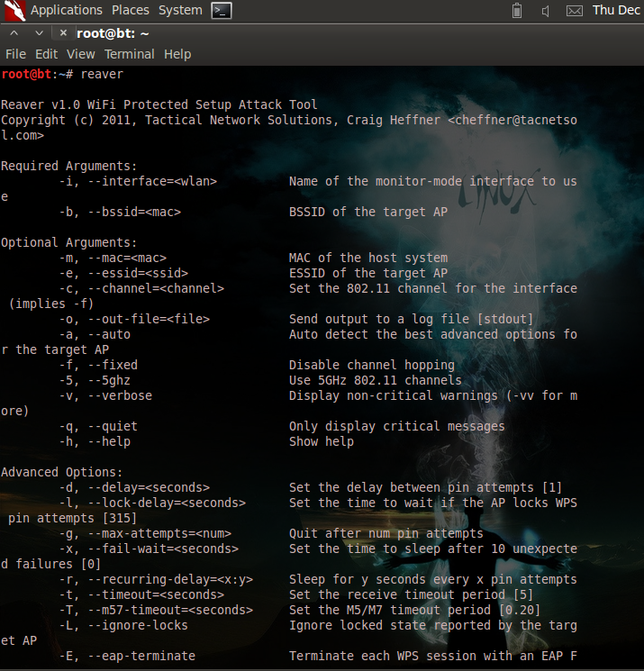Click the '-i, --interface=<wlan>' option
This screenshot has width=644, height=671.
point(138,181)
